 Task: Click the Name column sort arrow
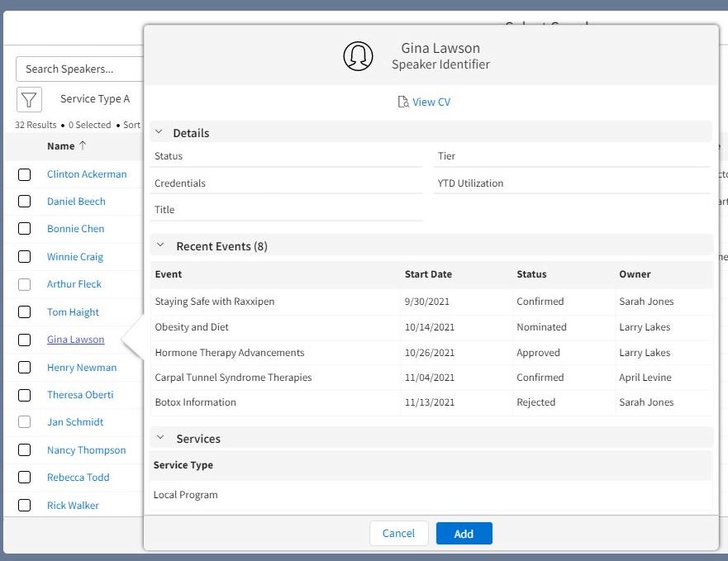(x=83, y=146)
